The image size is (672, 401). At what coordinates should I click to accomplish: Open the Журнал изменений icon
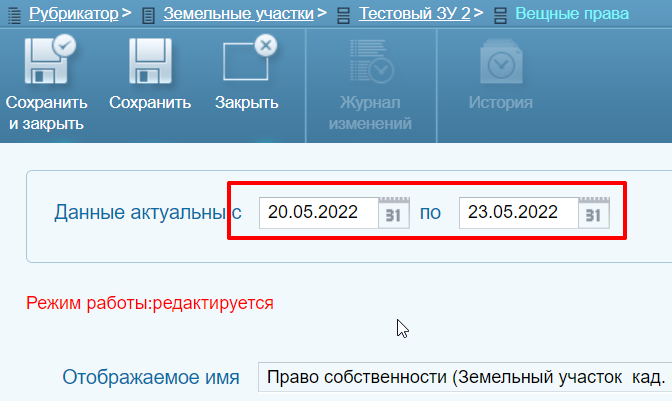click(371, 61)
